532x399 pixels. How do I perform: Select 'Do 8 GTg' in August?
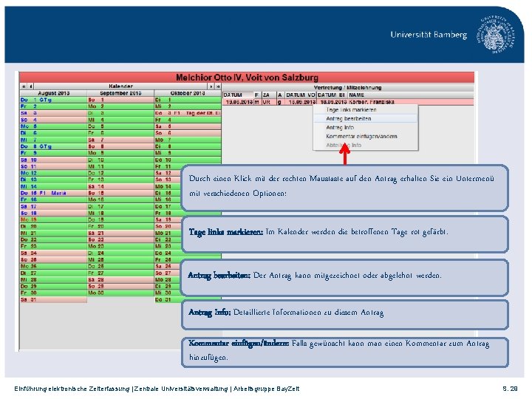[x=54, y=146]
